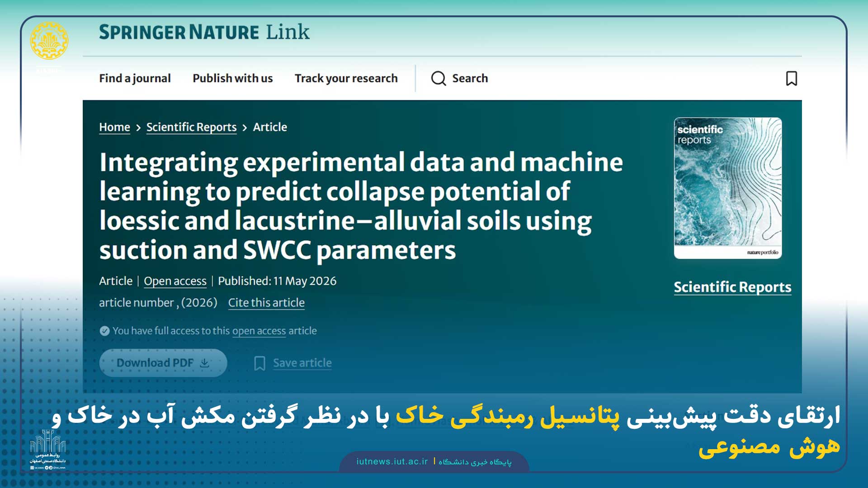Click Cite this article link
This screenshot has height=488, width=868.
click(266, 303)
